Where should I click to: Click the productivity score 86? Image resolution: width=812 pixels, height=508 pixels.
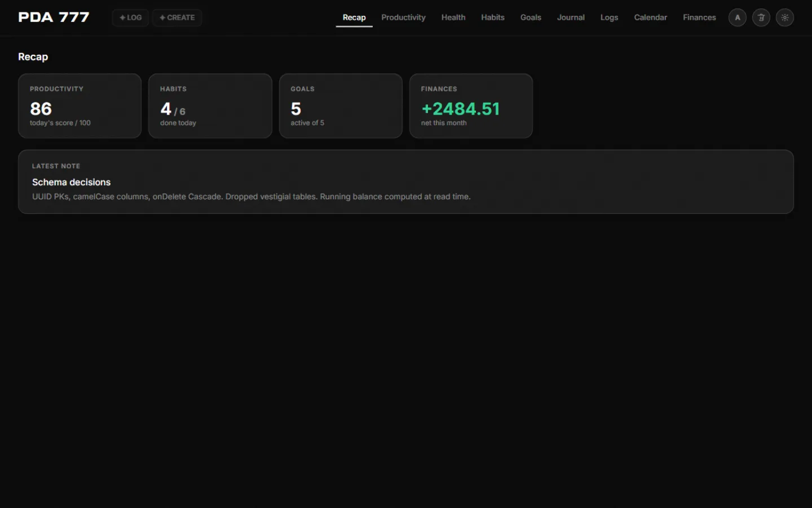click(41, 108)
